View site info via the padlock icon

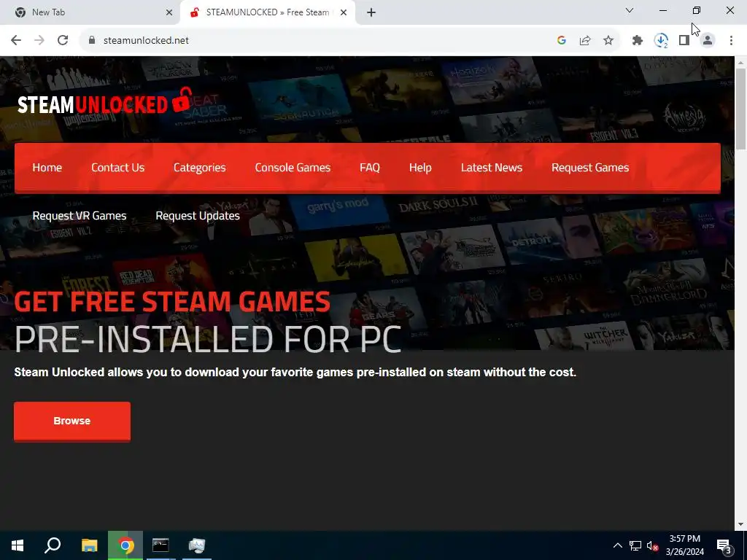click(x=92, y=41)
